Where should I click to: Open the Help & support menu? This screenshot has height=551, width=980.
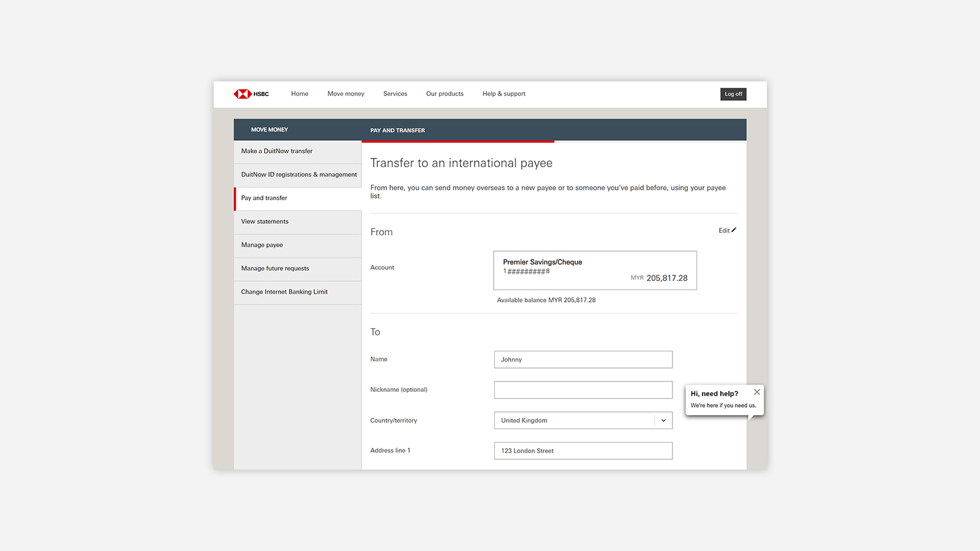pos(503,94)
